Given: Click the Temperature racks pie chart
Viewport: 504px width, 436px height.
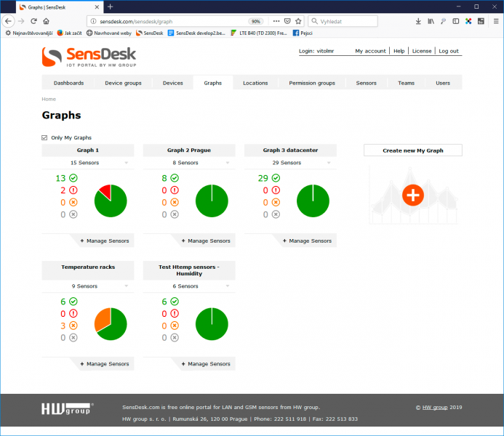Looking at the screenshot, I should coord(111,324).
